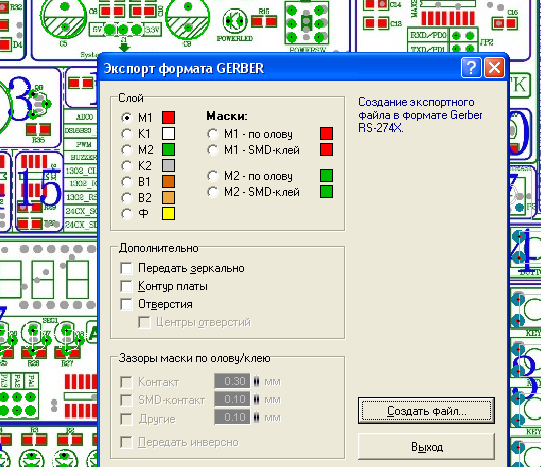Close the GERBER export dialog
Image resolution: width=541 pixels, height=467 pixels.
pyautogui.click(x=494, y=68)
